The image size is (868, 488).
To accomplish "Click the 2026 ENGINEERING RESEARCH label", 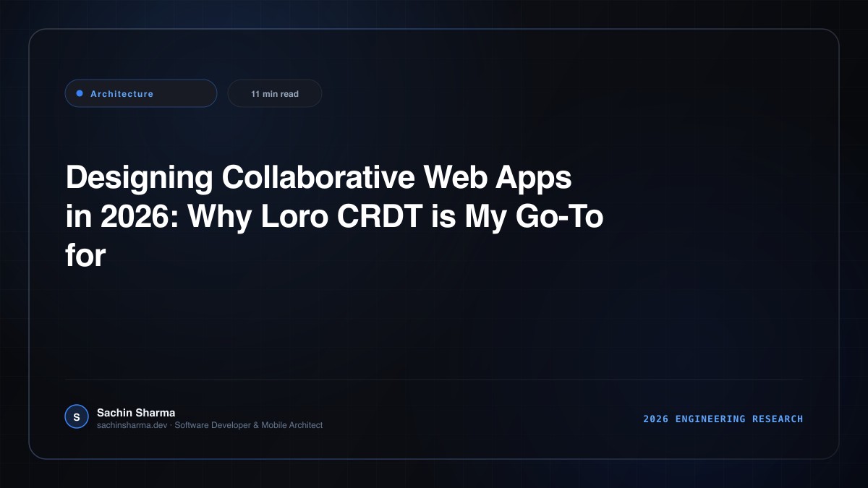I will click(723, 419).
